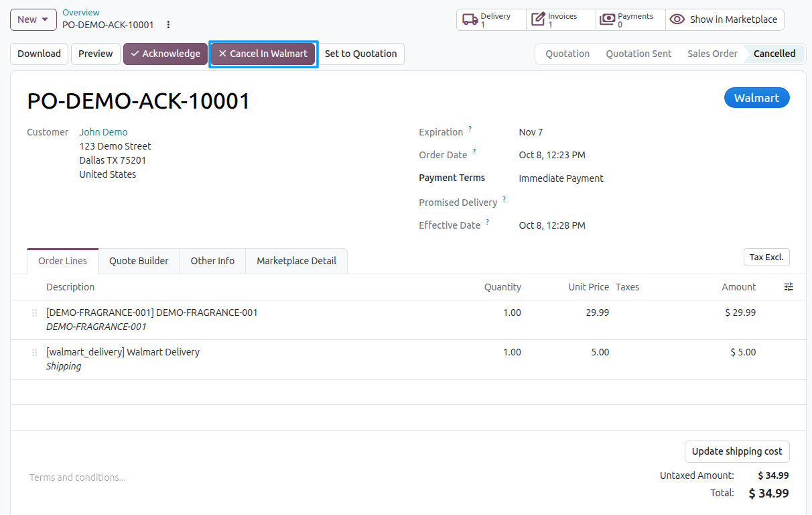Image resolution: width=812 pixels, height=515 pixels.
Task: Click Immediate Payment terms value
Action: coord(561,178)
